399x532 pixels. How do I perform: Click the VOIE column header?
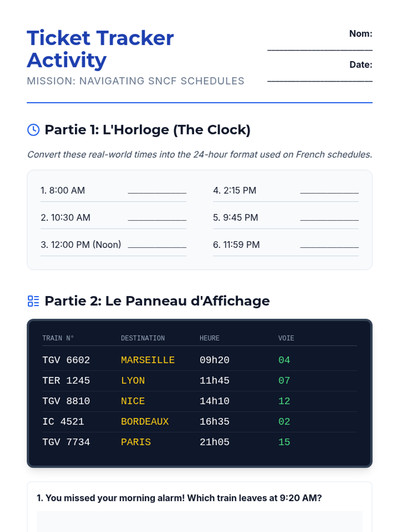(x=286, y=338)
